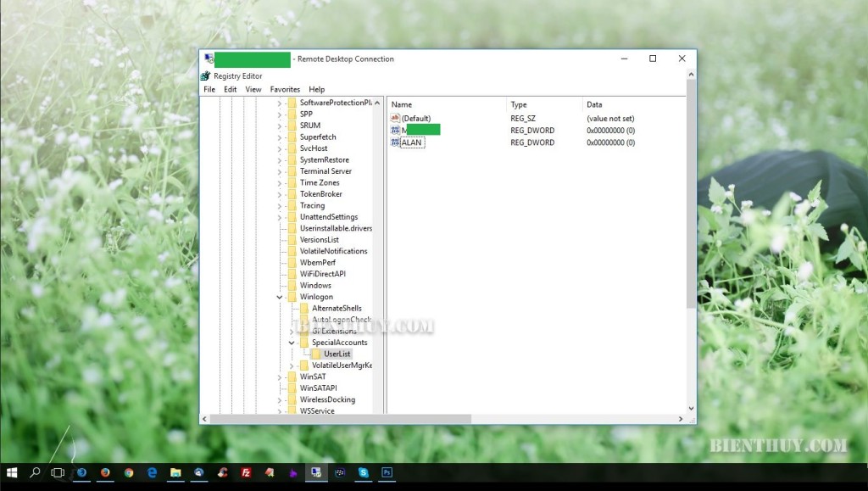Click the UserList folder icon

coord(316,354)
